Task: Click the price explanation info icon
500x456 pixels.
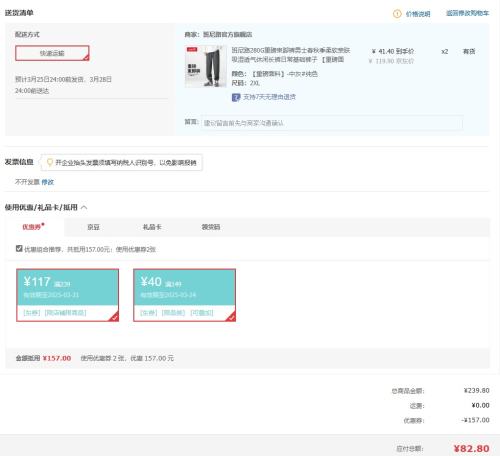Action: coord(397,14)
